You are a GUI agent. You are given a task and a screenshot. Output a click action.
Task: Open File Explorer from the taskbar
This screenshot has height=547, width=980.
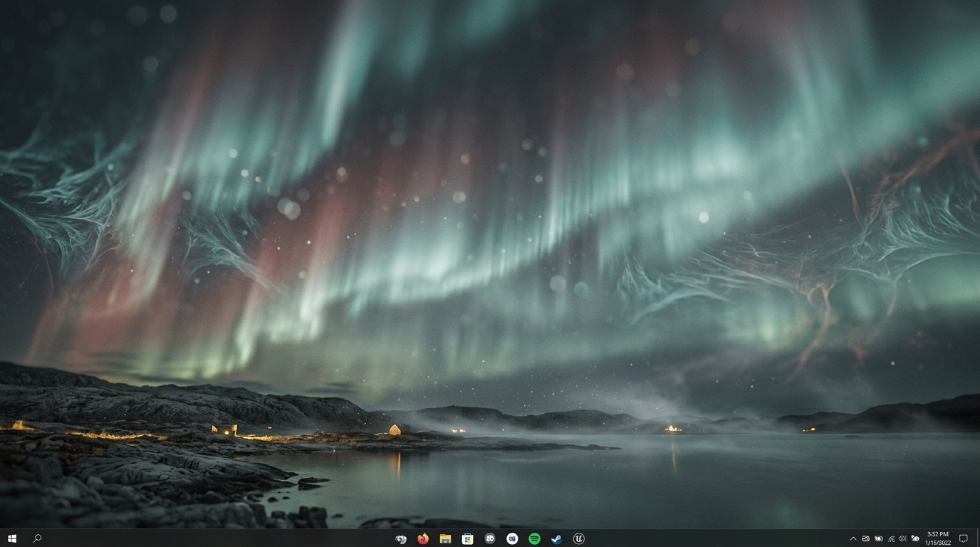click(445, 539)
